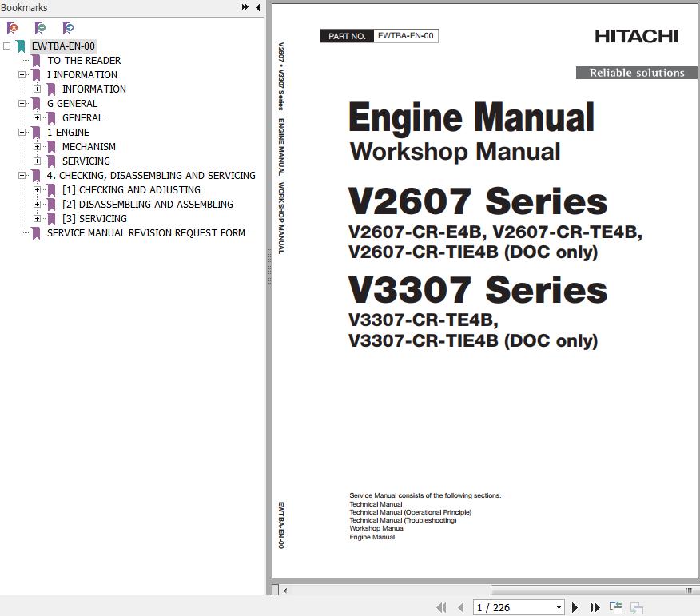This screenshot has width=700, height=616.
Task: Click the bookmark go-to arrow icon
Action: pyautogui.click(x=67, y=28)
